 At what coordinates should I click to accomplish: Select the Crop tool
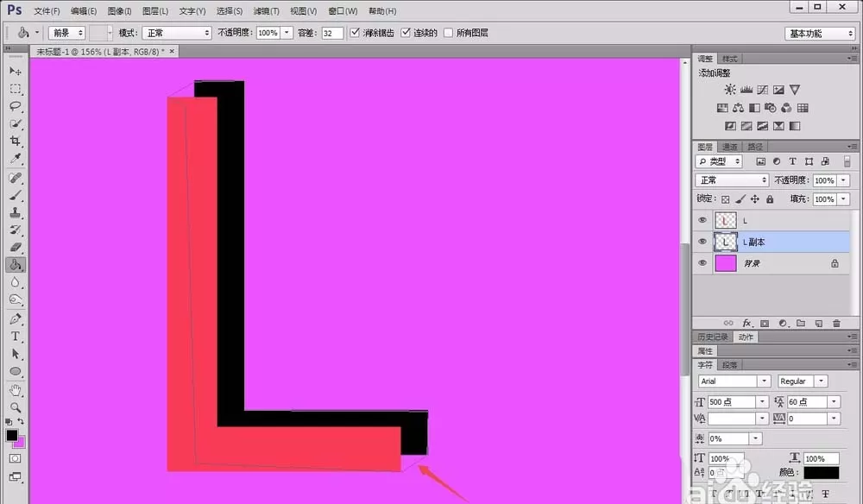(x=16, y=142)
